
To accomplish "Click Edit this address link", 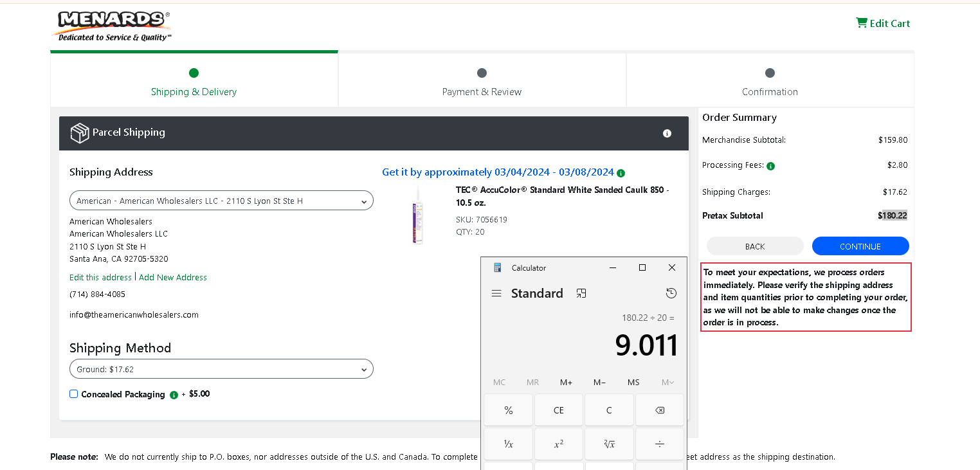I will click(x=100, y=277).
